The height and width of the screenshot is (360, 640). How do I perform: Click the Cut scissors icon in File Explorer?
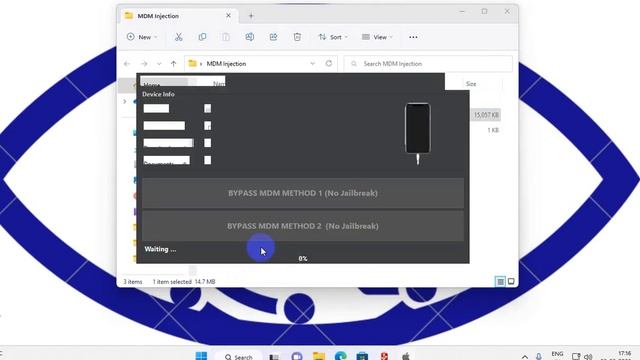click(x=178, y=37)
